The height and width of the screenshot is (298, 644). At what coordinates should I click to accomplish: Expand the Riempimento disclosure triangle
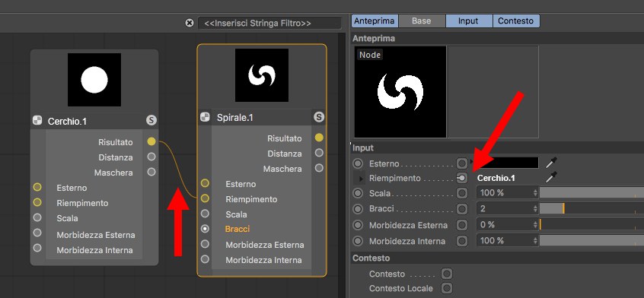pos(361,179)
